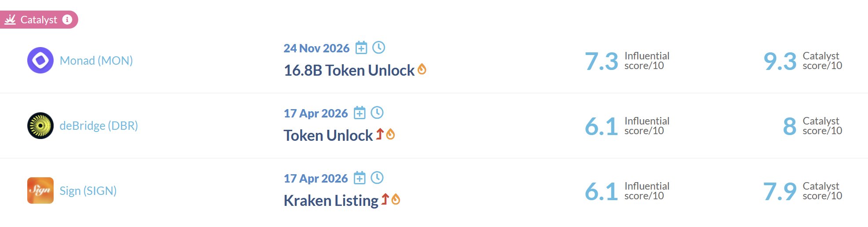The image size is (868, 227).
Task: Click clock icon beside 24 Nov 2026
Action: pyautogui.click(x=378, y=48)
